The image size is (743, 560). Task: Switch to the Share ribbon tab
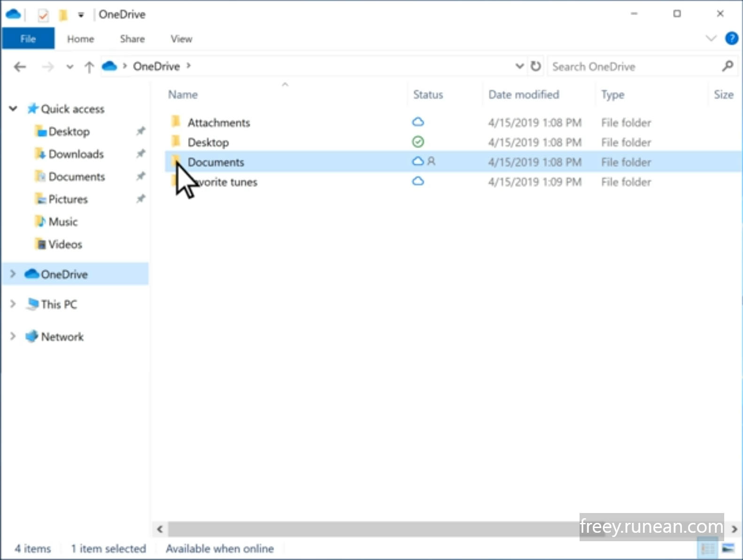pos(132,39)
